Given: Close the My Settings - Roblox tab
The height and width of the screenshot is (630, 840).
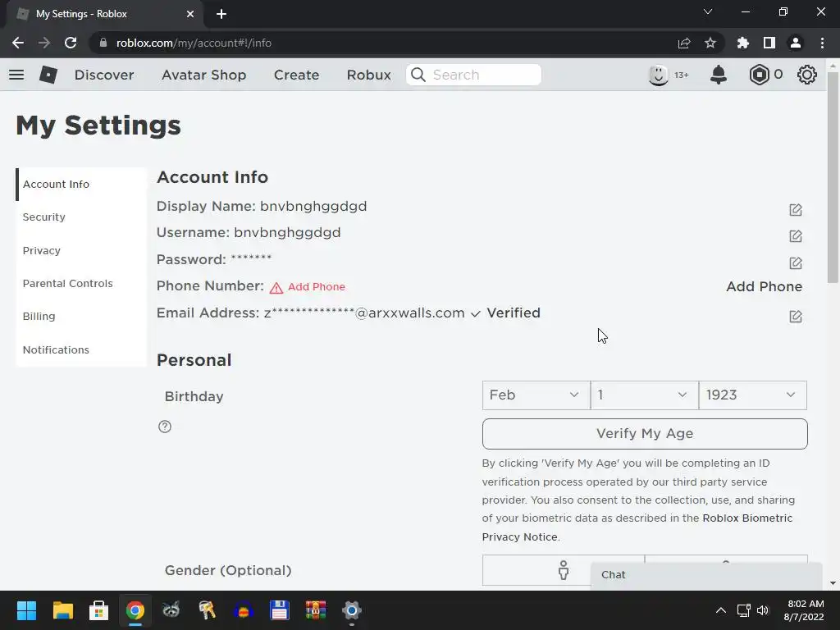Looking at the screenshot, I should point(190,14).
